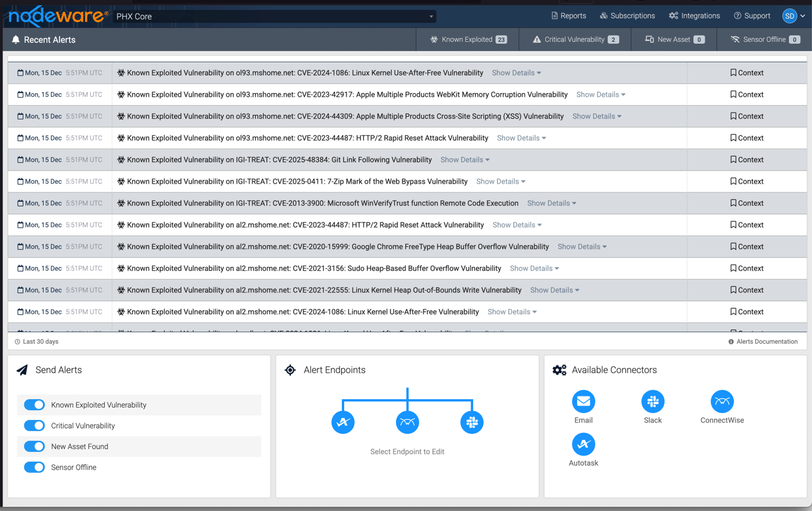The width and height of the screenshot is (812, 511).
Task: Expand the user menu chevron beside SD
Action: [x=802, y=16]
